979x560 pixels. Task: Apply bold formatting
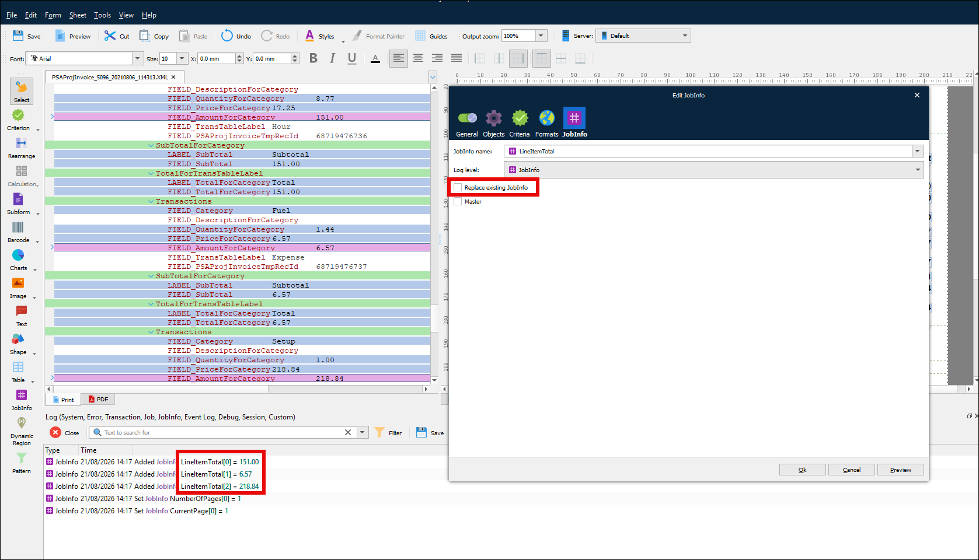313,58
